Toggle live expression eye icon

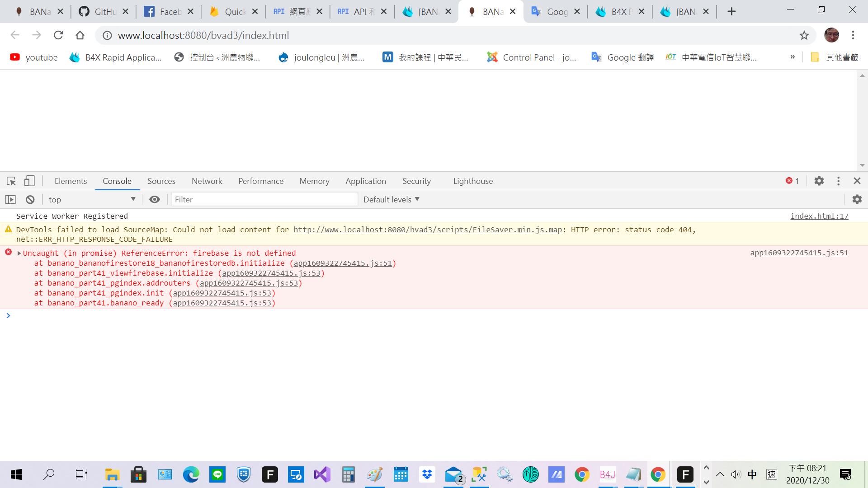[155, 199]
